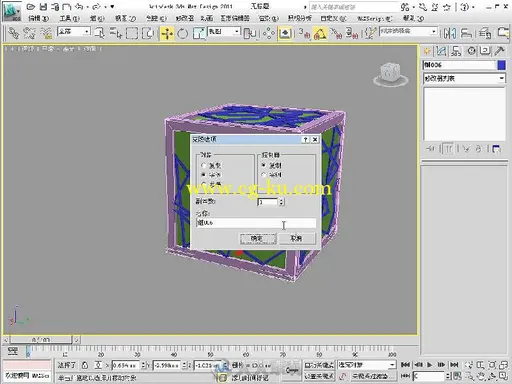512x384 pixels.
Task: Activate the Select and Scale tool
Action: tap(199, 33)
